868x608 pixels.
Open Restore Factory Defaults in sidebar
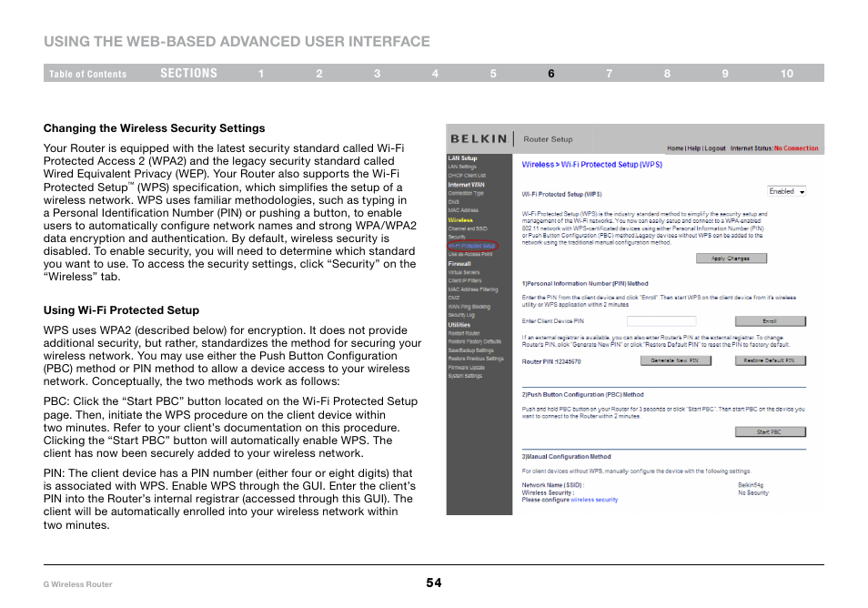pos(474,341)
